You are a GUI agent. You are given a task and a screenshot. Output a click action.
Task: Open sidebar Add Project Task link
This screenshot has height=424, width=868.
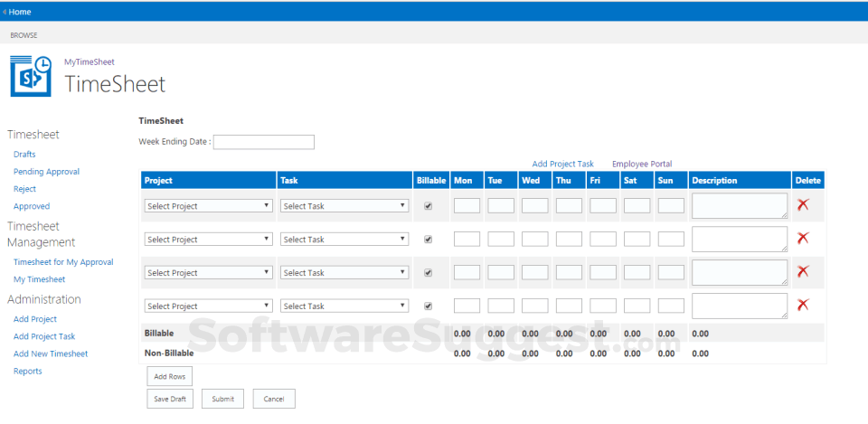[x=44, y=336]
